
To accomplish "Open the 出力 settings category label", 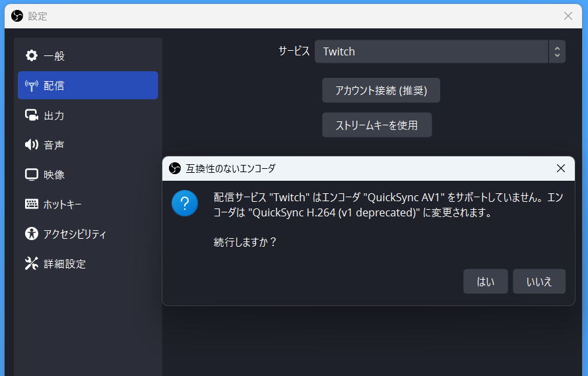I will (54, 115).
